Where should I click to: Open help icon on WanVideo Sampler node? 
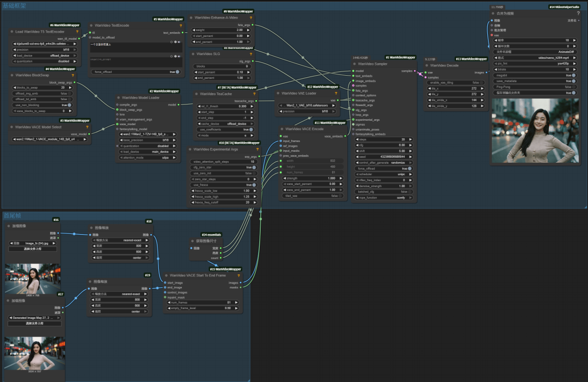(x=413, y=64)
